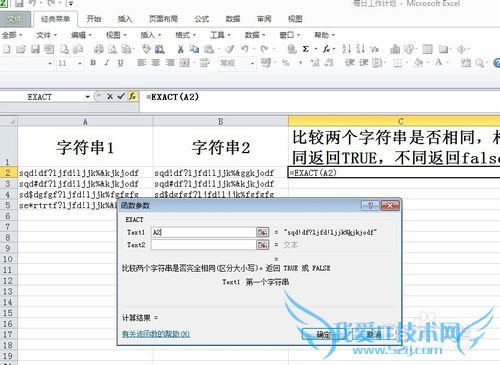
Task: Switch to the 公式 ribbon tab
Action: pos(202,19)
